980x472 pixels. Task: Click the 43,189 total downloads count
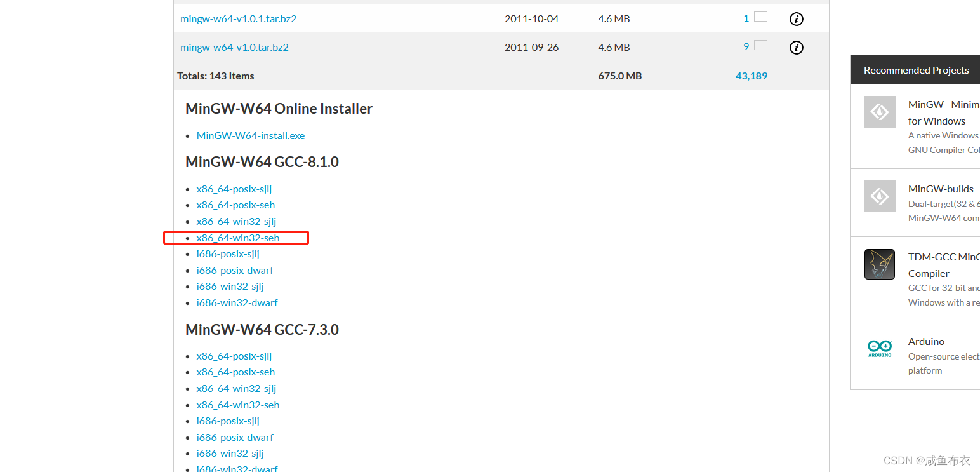(x=752, y=76)
